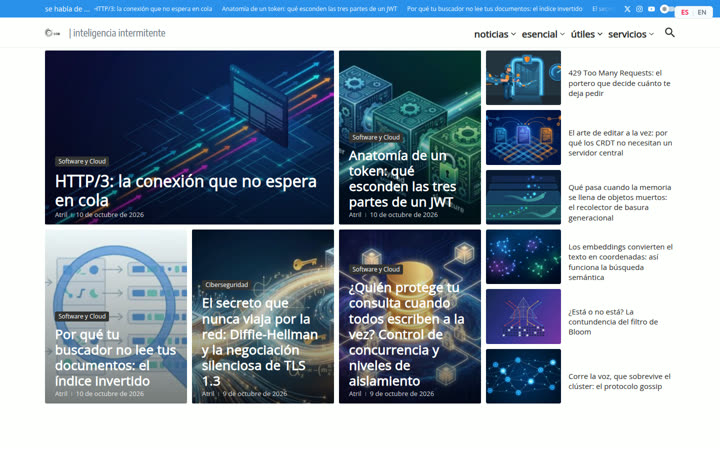Click thumbnail for garbage collector article
720x450 pixels.
coord(523,197)
